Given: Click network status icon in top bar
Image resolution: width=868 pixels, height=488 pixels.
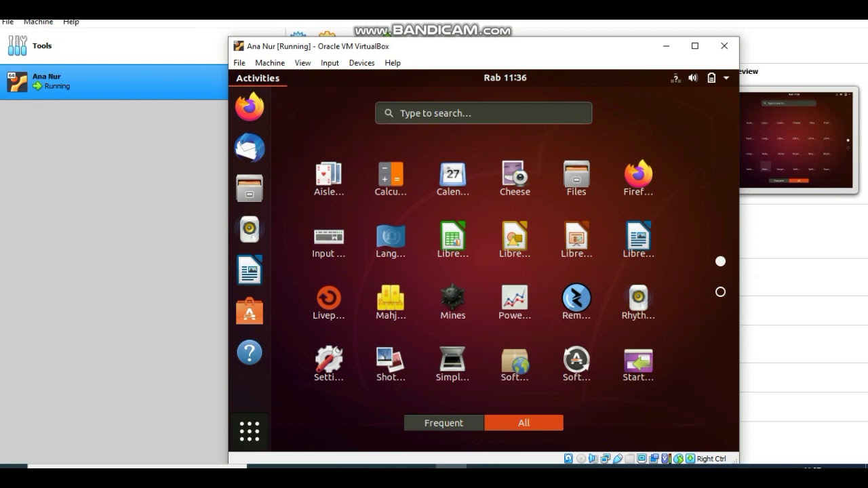Looking at the screenshot, I should (x=675, y=78).
